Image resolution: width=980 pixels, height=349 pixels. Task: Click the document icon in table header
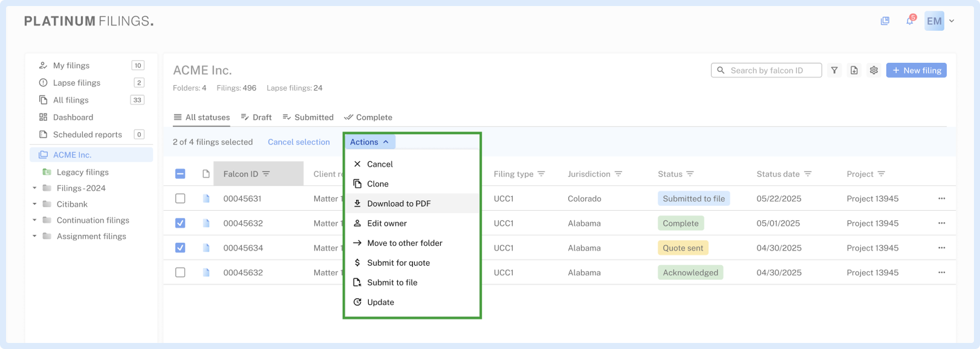[206, 174]
